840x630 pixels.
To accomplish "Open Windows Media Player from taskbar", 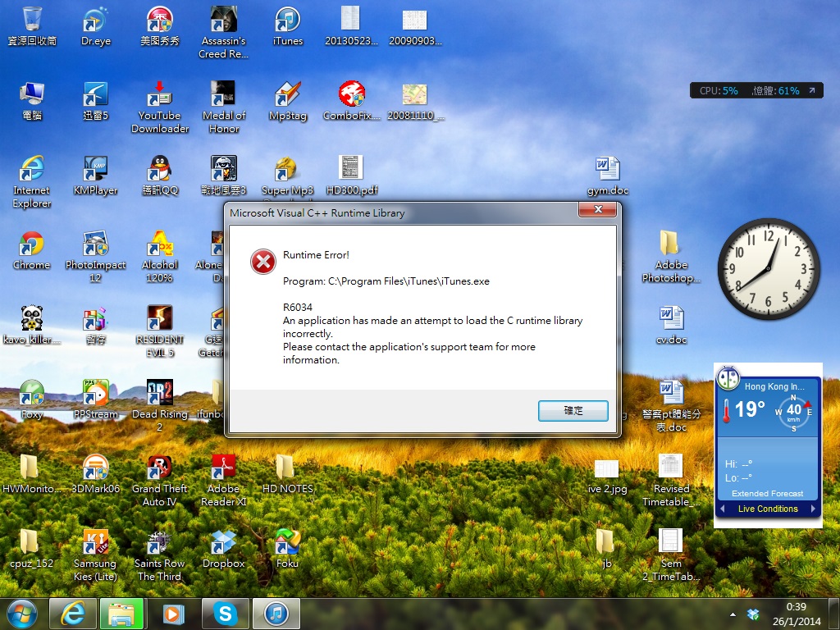I will (172, 614).
